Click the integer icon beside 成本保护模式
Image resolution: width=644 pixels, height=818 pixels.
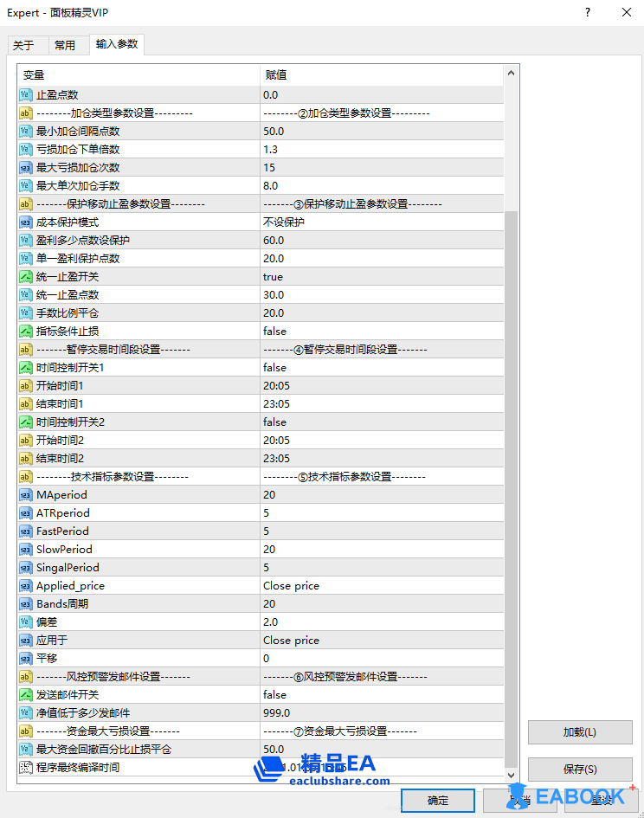click(x=26, y=222)
